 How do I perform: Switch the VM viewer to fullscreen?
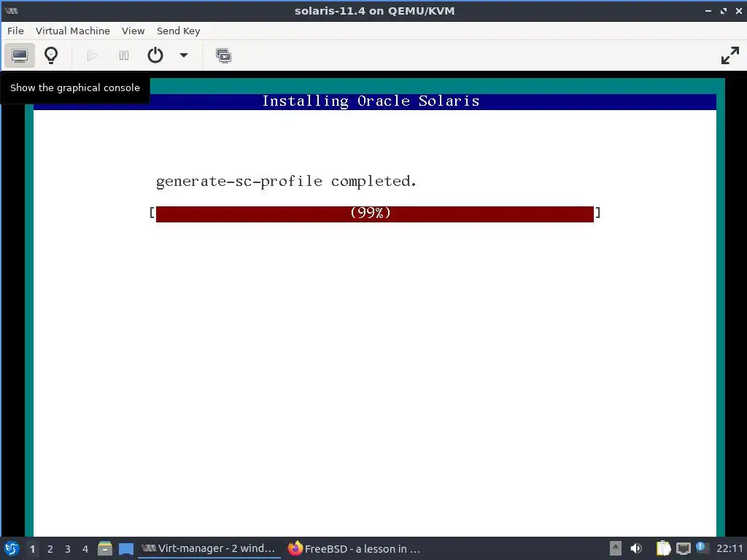coord(729,55)
